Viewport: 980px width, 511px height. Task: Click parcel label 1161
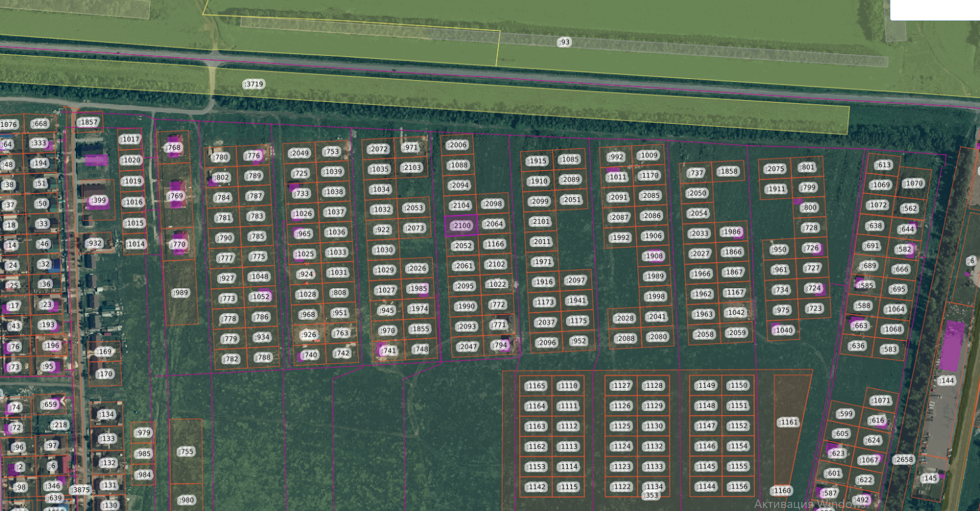point(788,422)
